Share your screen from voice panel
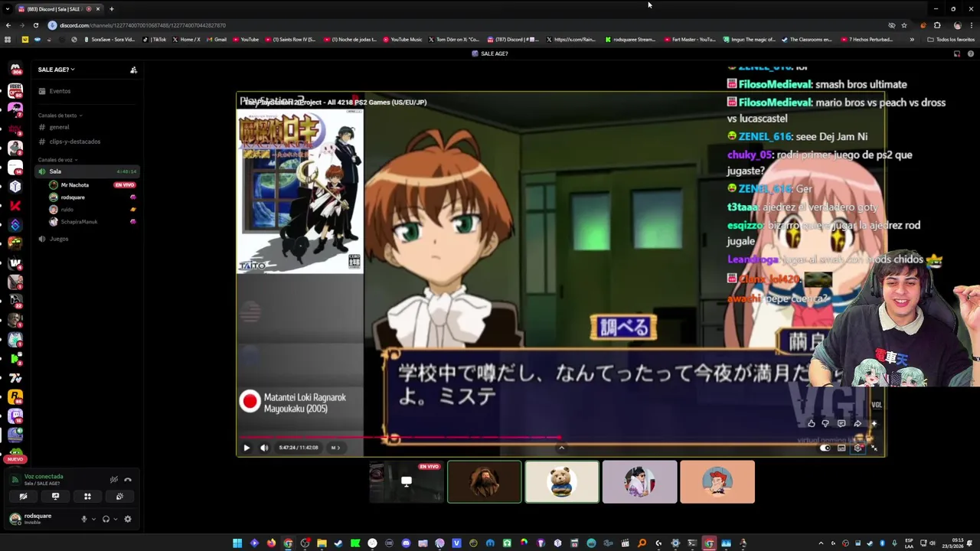Screen dimensions: 980x551 click(x=55, y=497)
